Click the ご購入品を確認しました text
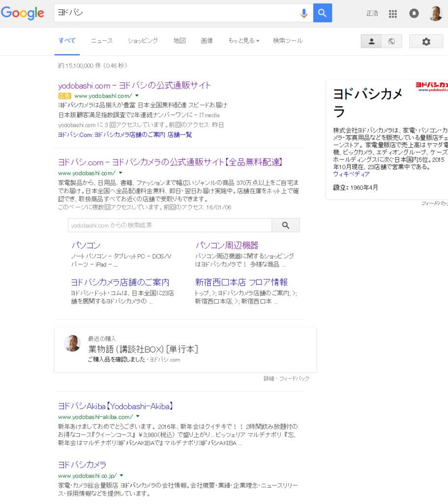The image size is (448, 504). [117, 359]
